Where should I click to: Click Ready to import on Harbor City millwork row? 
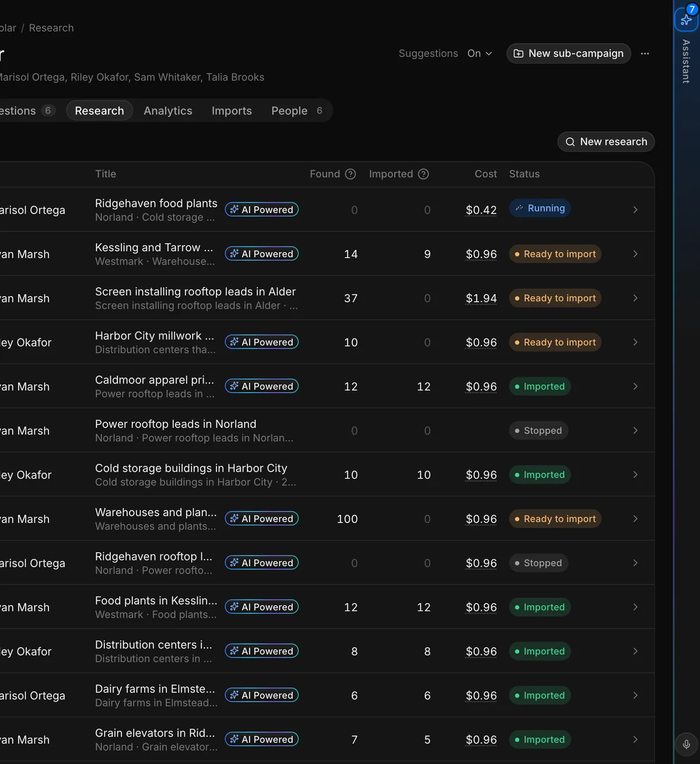click(x=555, y=342)
